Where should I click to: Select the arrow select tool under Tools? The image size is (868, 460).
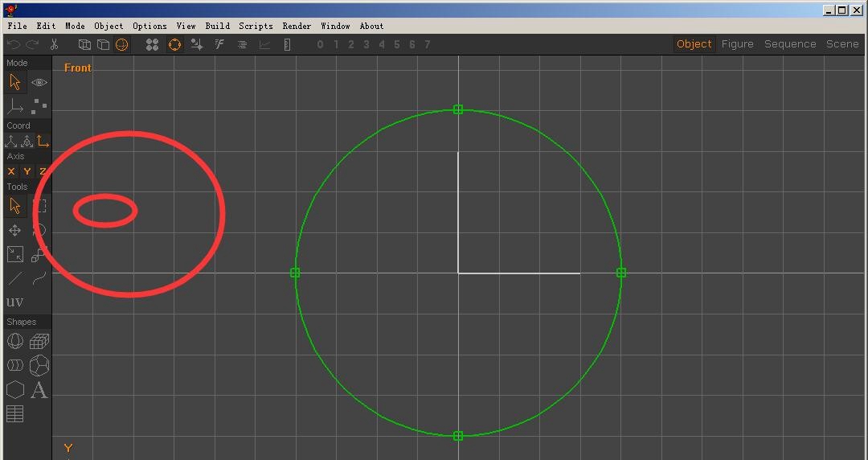(15, 206)
